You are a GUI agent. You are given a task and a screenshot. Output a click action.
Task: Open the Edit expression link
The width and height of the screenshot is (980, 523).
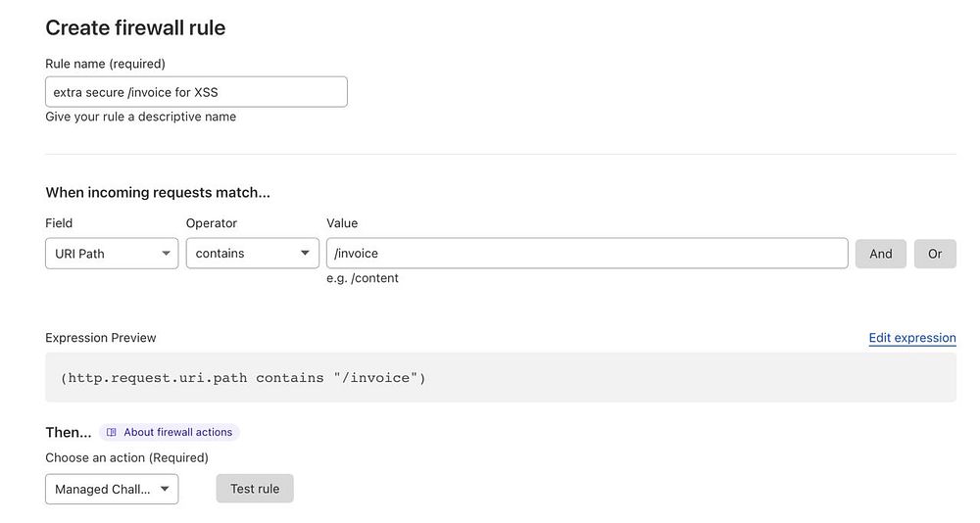(911, 338)
